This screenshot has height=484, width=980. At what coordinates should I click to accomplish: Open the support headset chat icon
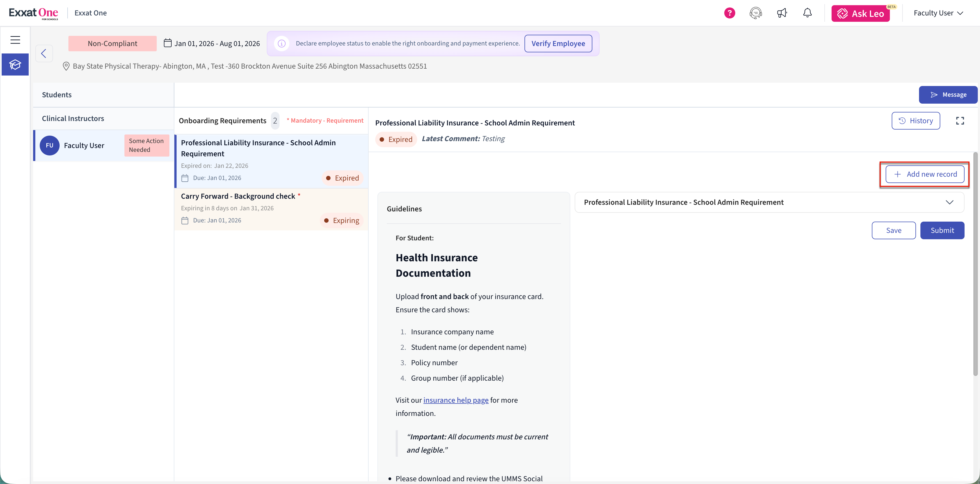[755, 13]
